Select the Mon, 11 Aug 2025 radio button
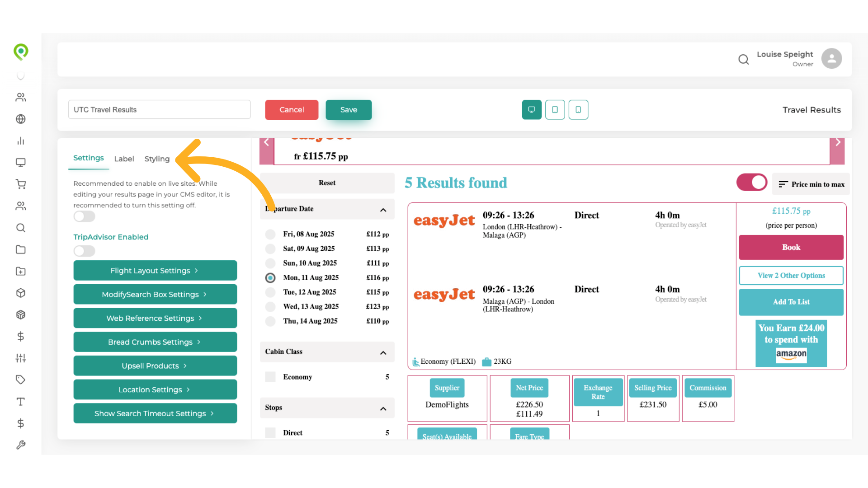 coord(270,277)
